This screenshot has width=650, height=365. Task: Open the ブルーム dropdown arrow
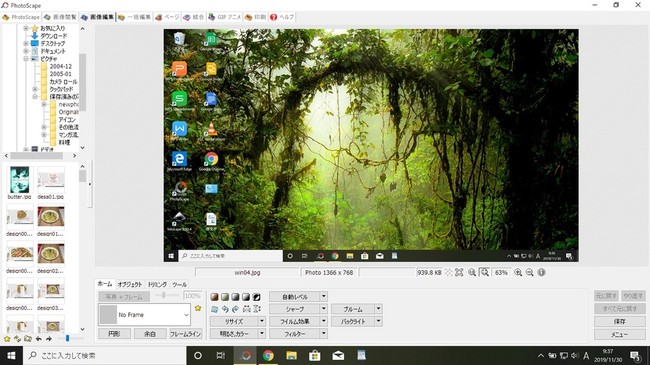(x=378, y=309)
